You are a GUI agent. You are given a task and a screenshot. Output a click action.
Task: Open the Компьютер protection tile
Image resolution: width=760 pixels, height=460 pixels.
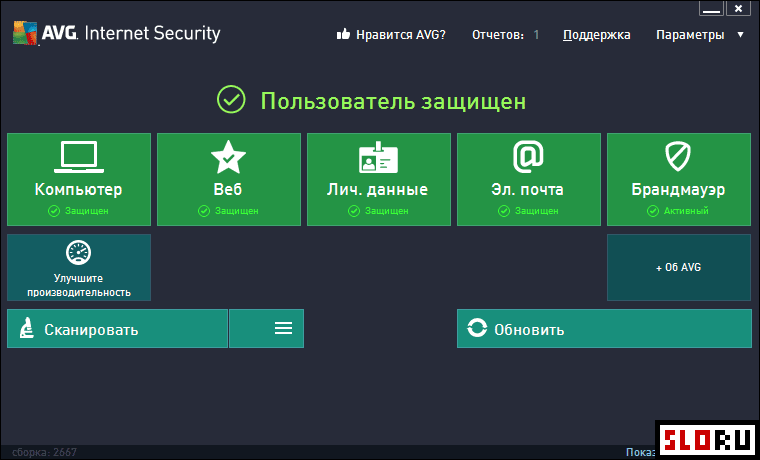tap(79, 179)
